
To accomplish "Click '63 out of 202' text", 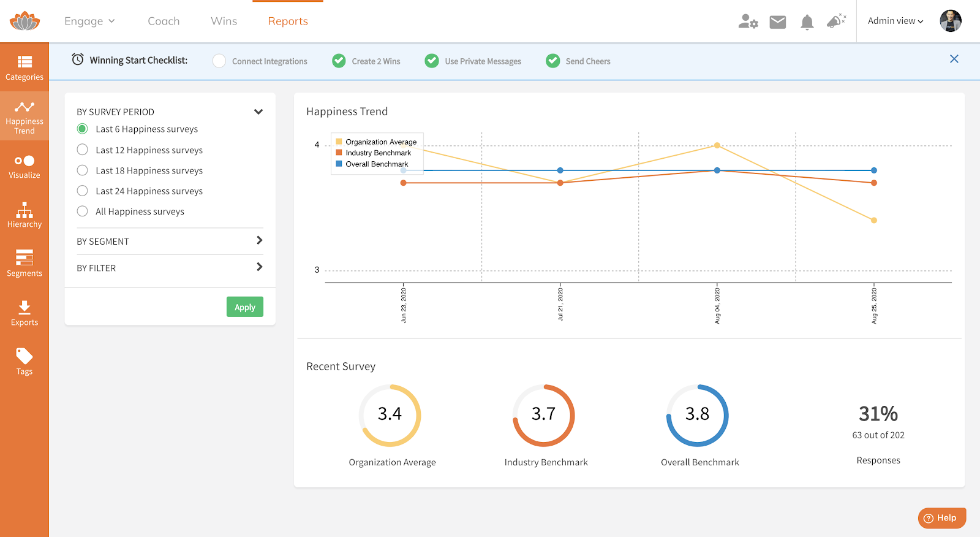I will 878,435.
